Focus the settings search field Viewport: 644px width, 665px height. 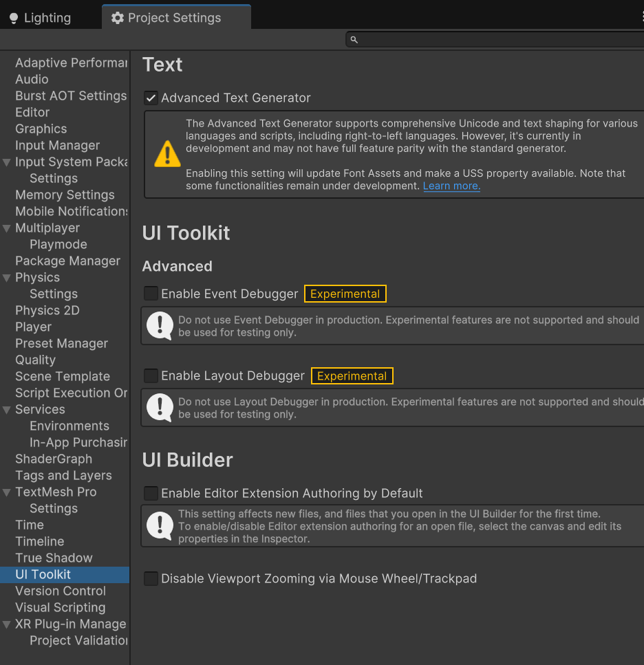(x=495, y=39)
